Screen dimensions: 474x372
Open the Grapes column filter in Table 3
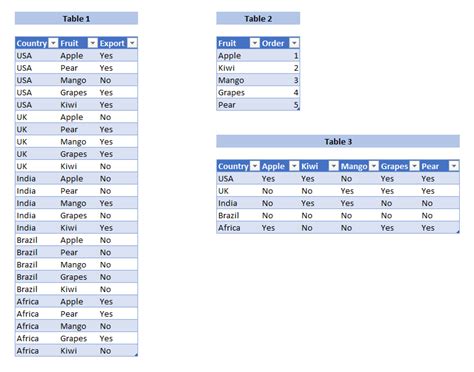pyautogui.click(x=414, y=166)
